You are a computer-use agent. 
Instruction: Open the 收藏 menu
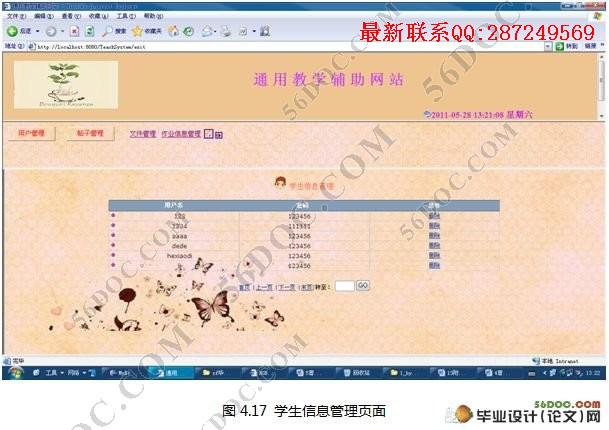[99, 16]
